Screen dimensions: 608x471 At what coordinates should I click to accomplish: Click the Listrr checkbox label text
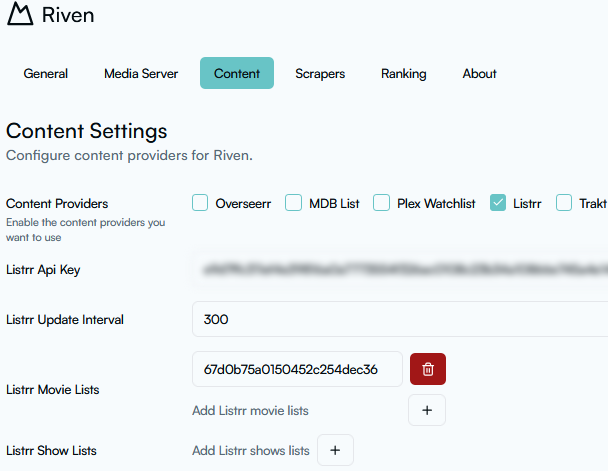527,204
